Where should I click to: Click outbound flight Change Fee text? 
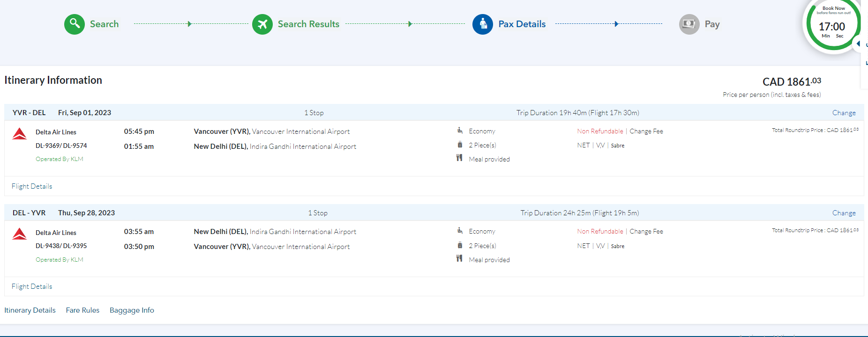tap(646, 131)
